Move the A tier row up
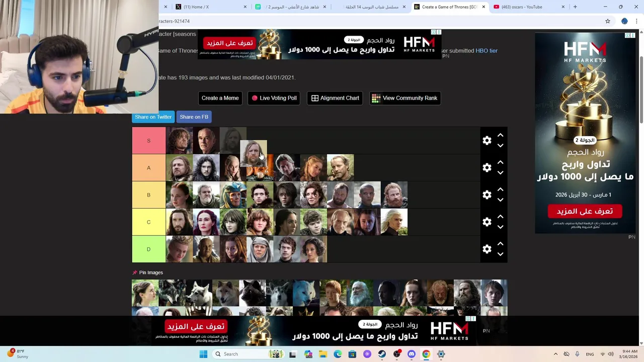The height and width of the screenshot is (362, 644). click(500, 162)
